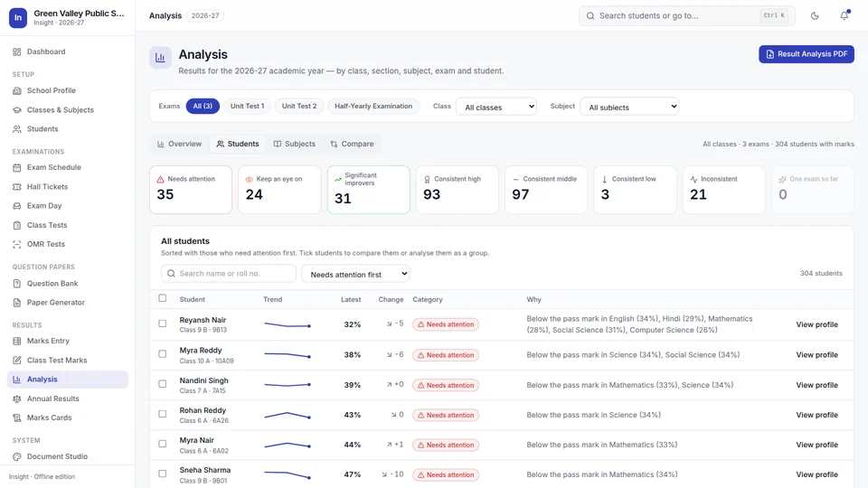Click the Classes & Subjects icon
868x488 pixels.
[x=16, y=109]
